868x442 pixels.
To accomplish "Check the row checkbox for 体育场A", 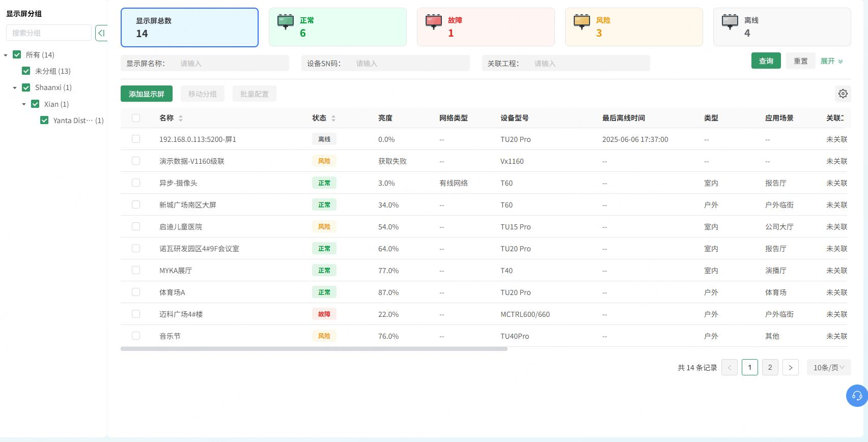I will tap(136, 292).
